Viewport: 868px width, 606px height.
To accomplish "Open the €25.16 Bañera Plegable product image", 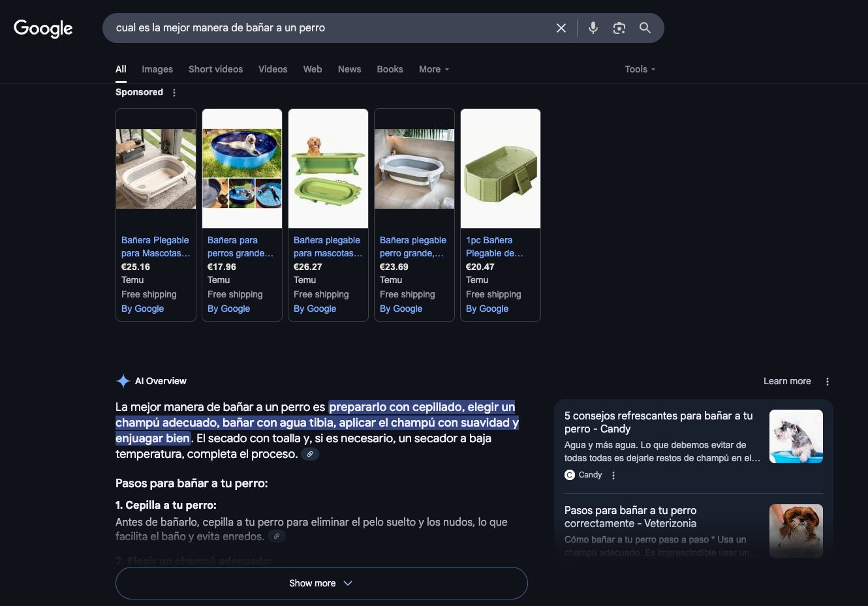I will (x=156, y=169).
